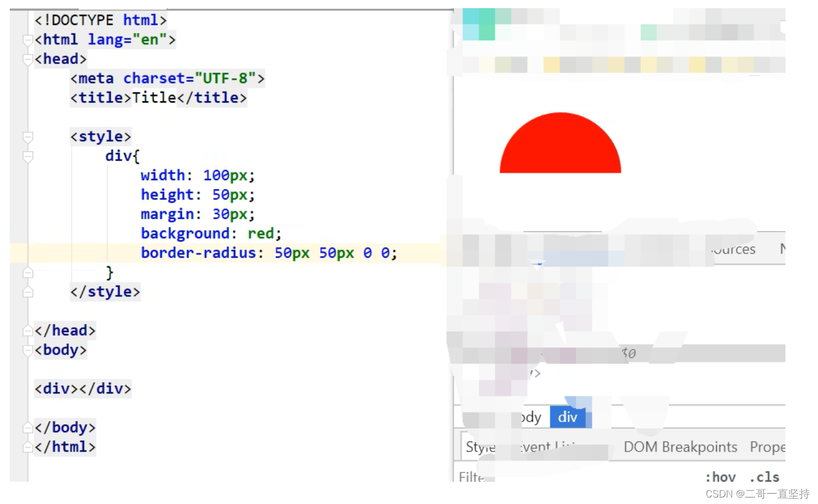
Task: Collapse the <html lang="en"> fold marker
Action: point(28,40)
